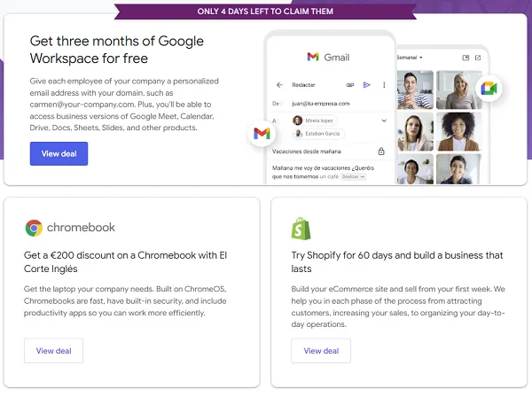The height and width of the screenshot is (397, 532).
Task: Click the Esteban Garcia recipient chip
Action: [318, 134]
